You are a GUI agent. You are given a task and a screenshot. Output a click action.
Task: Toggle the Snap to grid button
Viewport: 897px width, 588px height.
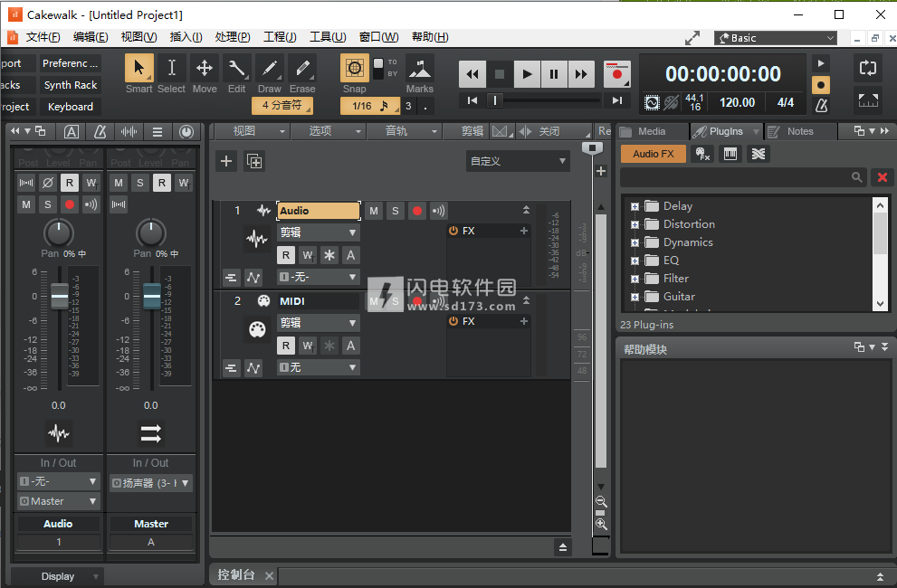(x=355, y=68)
